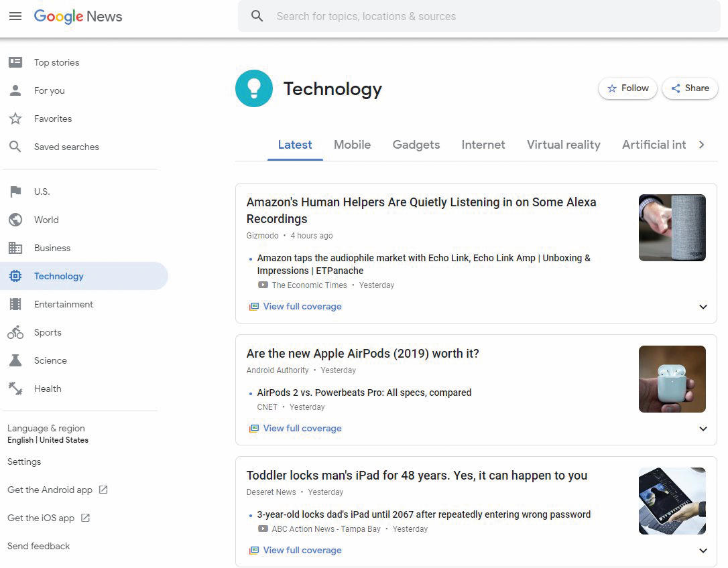The image size is (728, 568).
Task: Switch to the Virtual reality tab
Action: coord(563,145)
